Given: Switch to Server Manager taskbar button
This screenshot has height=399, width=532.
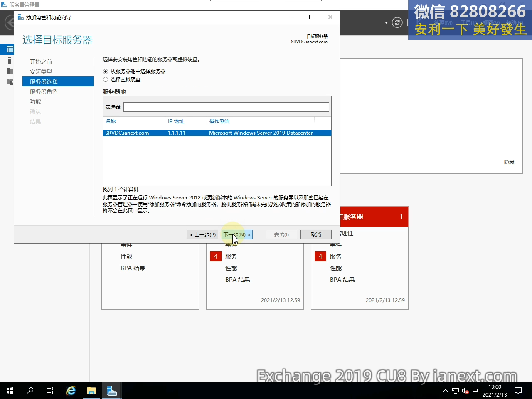Looking at the screenshot, I should click(x=111, y=391).
